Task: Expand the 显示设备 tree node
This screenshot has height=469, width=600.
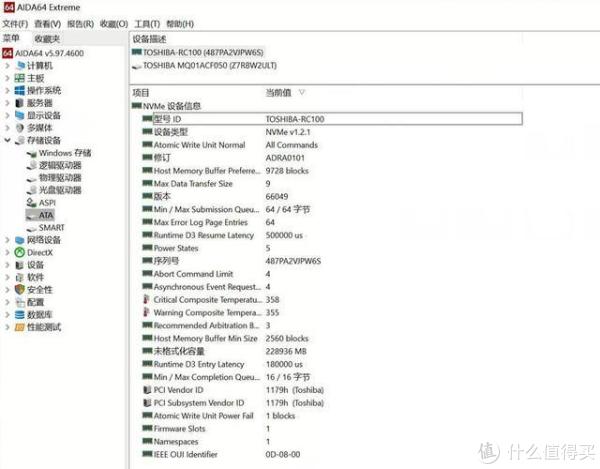Action: 7,115
